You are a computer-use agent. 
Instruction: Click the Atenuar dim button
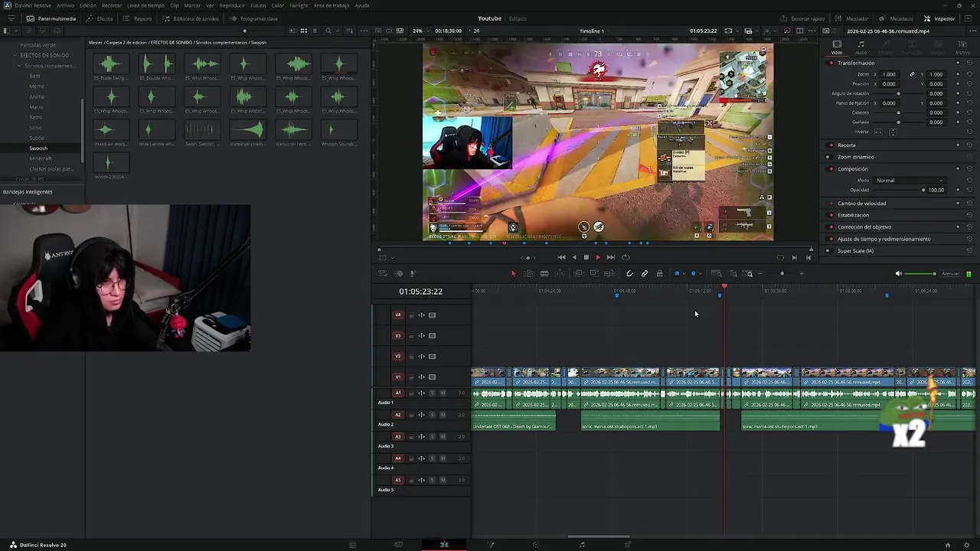pos(950,274)
